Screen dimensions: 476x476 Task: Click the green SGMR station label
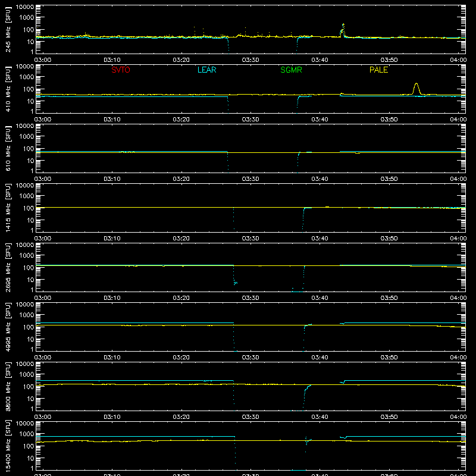pyautogui.click(x=291, y=70)
